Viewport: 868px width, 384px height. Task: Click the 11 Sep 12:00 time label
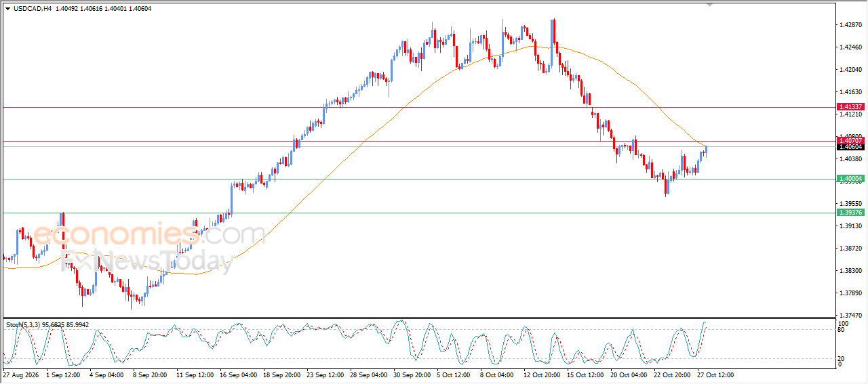click(x=195, y=375)
